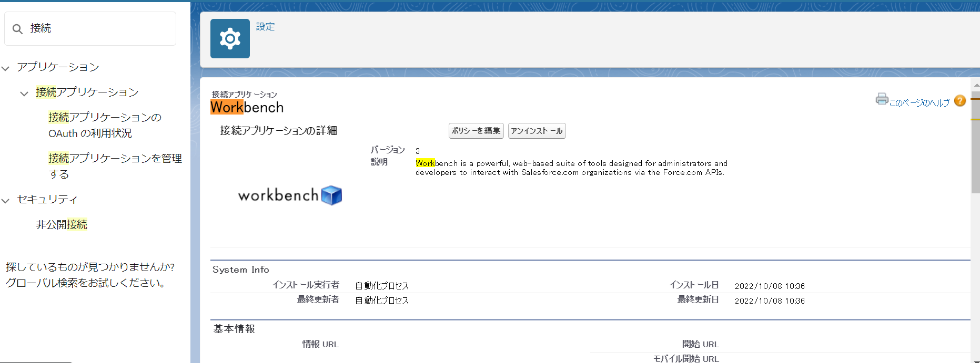This screenshot has height=363, width=980.
Task: Collapse the アプリケーション section
Action: click(x=6, y=68)
